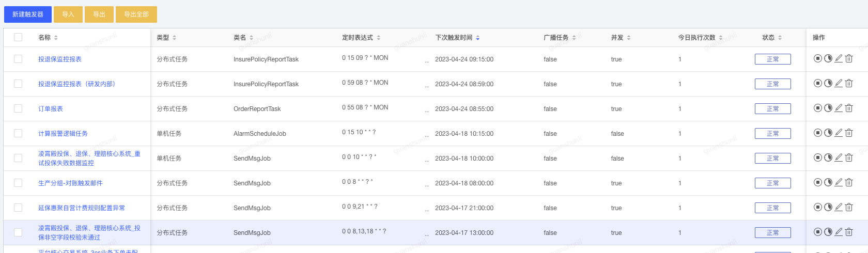Viewport: 868px width, 253px height.
Task: Click trash icon in 09:15:00 trigger row
Action: tap(849, 58)
